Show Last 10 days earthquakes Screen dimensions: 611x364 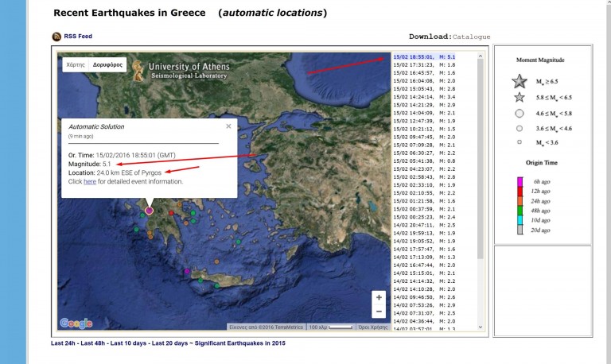click(x=128, y=343)
